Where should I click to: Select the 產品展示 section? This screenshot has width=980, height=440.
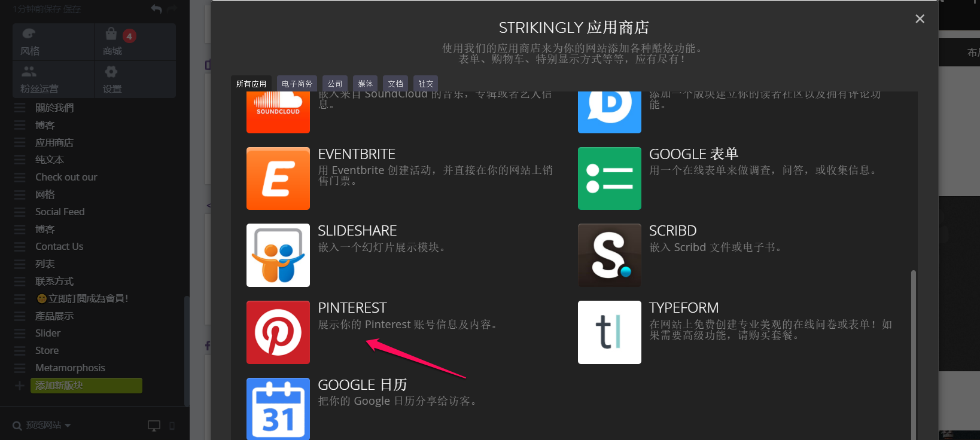click(54, 316)
